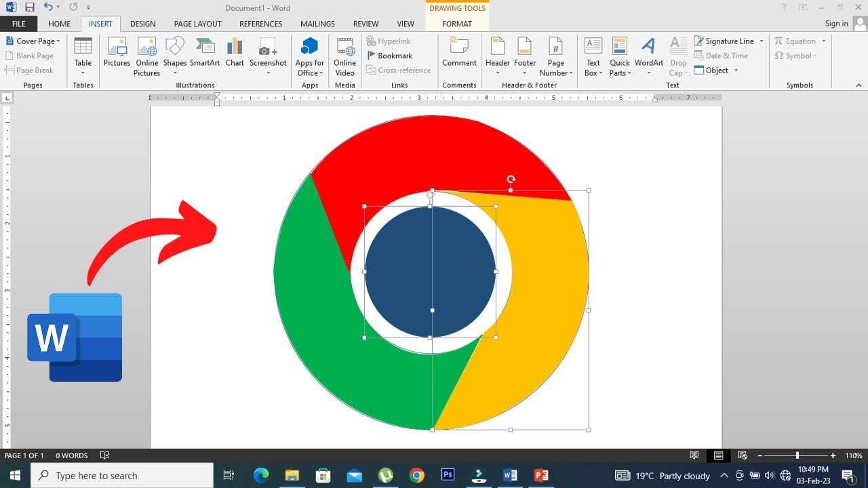This screenshot has width=868, height=488.
Task: Switch to the REVIEW tab
Action: coord(366,24)
